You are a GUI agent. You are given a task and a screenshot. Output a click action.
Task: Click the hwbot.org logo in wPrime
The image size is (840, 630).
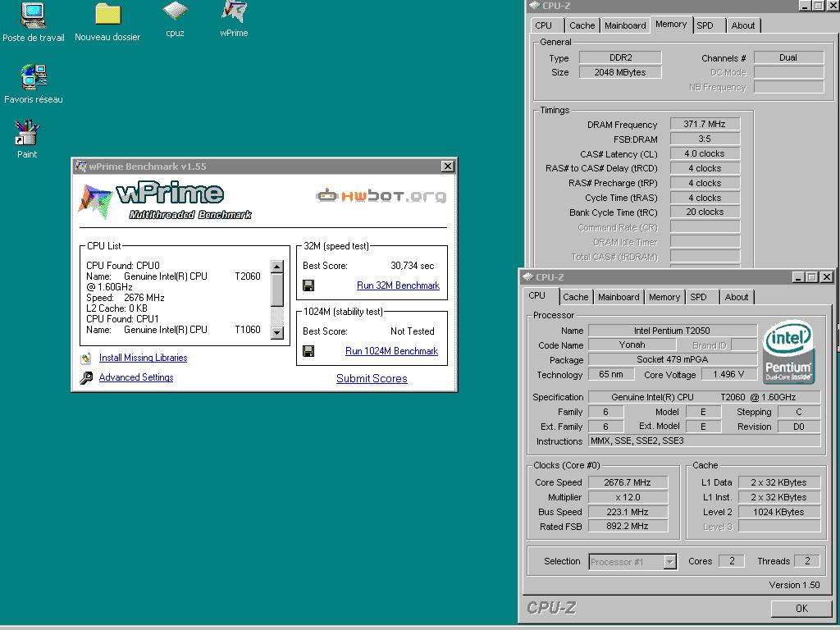tap(381, 195)
